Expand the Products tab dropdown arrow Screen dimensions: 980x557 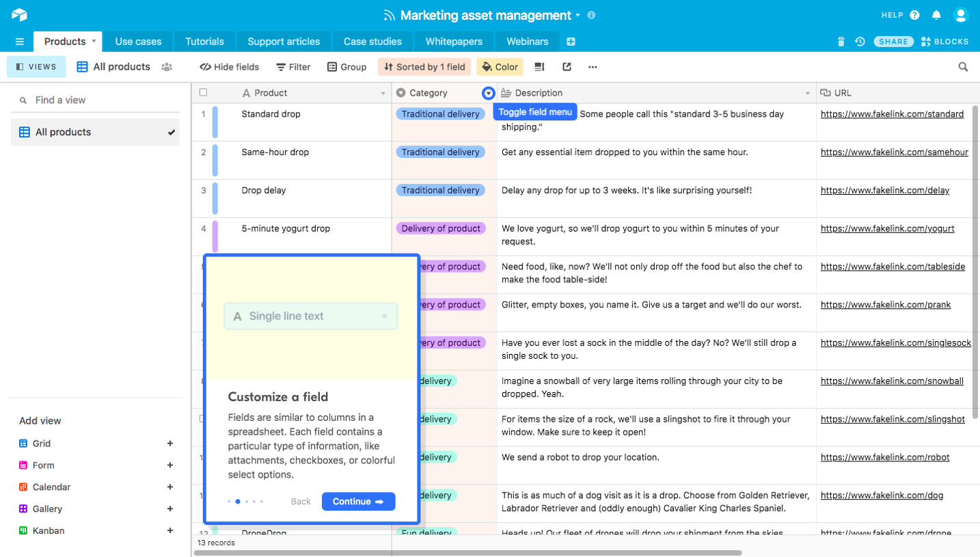click(94, 41)
